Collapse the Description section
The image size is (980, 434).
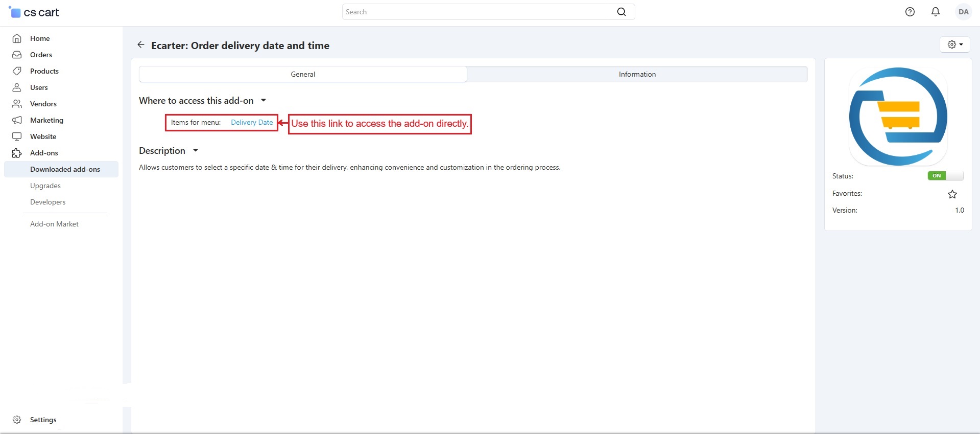pyautogui.click(x=195, y=151)
